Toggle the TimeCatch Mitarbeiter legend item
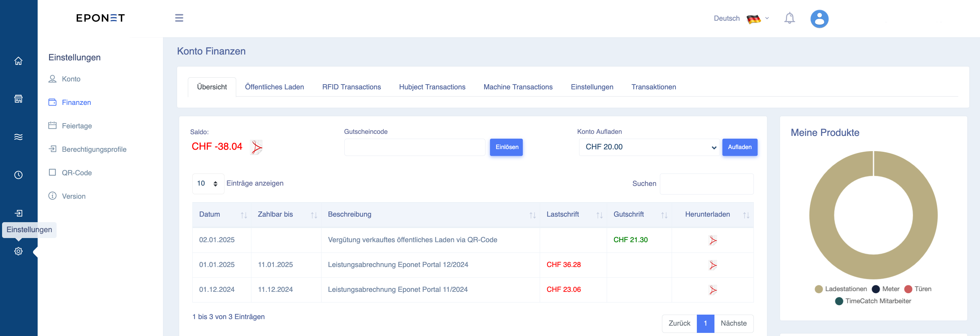Image resolution: width=980 pixels, height=336 pixels. coord(873,301)
